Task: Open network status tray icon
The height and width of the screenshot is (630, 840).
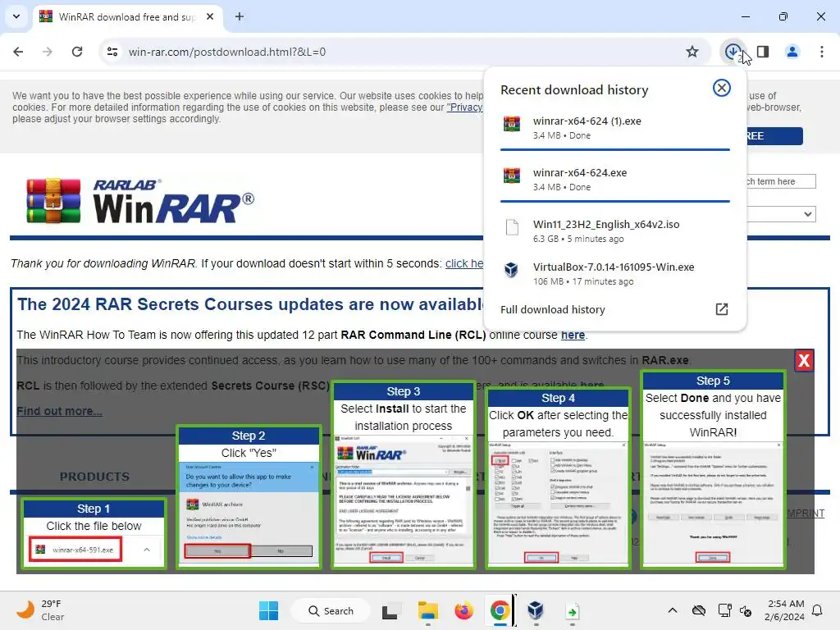Action: coord(724,610)
